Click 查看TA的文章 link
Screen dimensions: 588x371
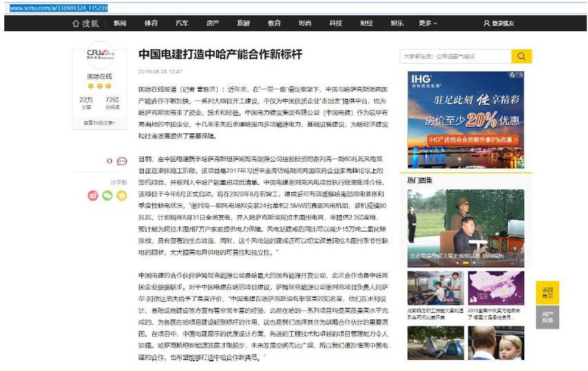(x=100, y=123)
